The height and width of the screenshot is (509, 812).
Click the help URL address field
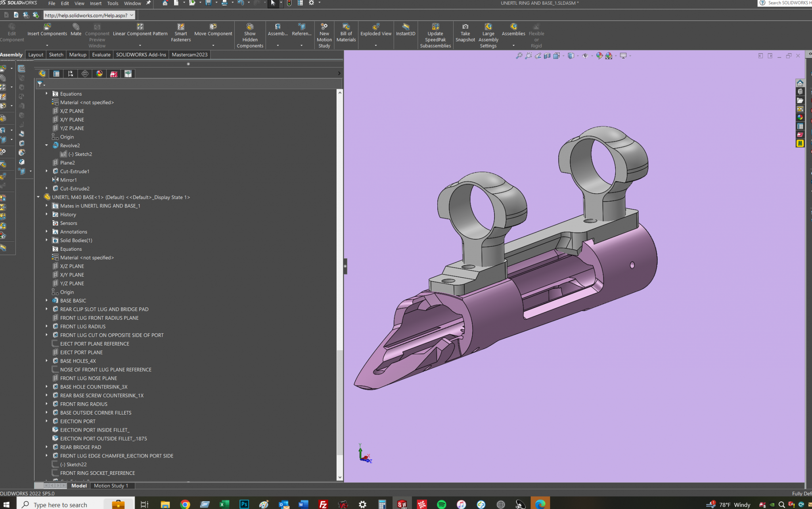(86, 15)
